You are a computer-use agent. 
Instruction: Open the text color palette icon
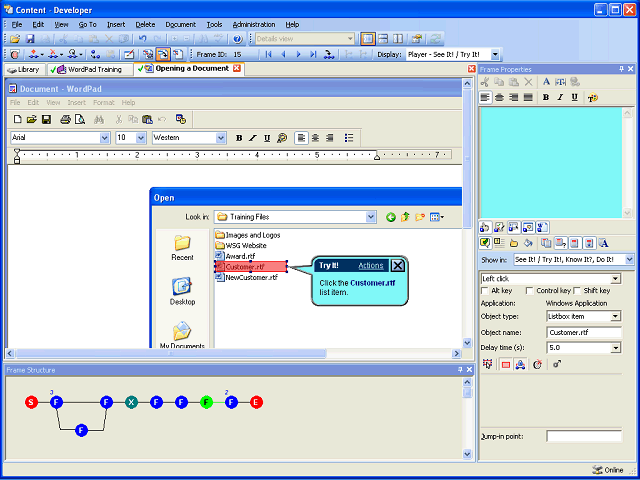point(593,98)
